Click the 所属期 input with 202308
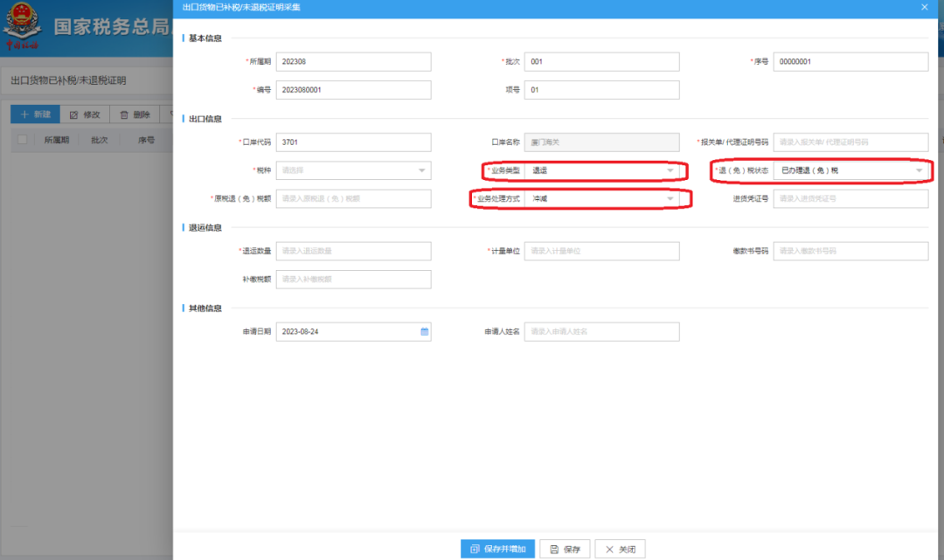 coord(353,61)
